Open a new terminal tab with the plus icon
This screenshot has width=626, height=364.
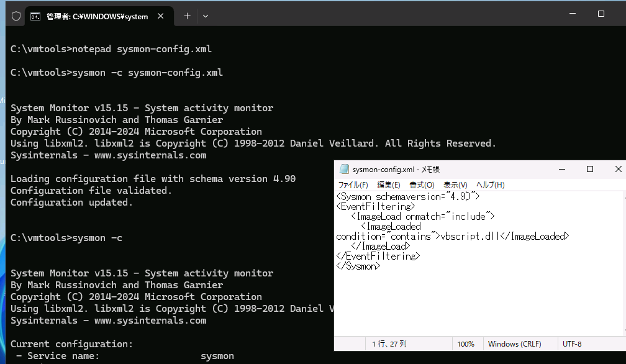click(x=186, y=16)
